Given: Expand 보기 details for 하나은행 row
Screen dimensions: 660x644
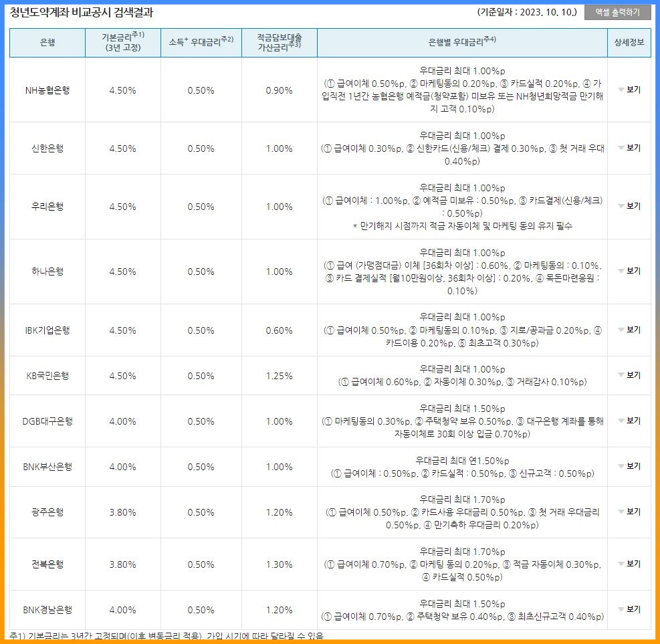Looking at the screenshot, I should [x=630, y=271].
